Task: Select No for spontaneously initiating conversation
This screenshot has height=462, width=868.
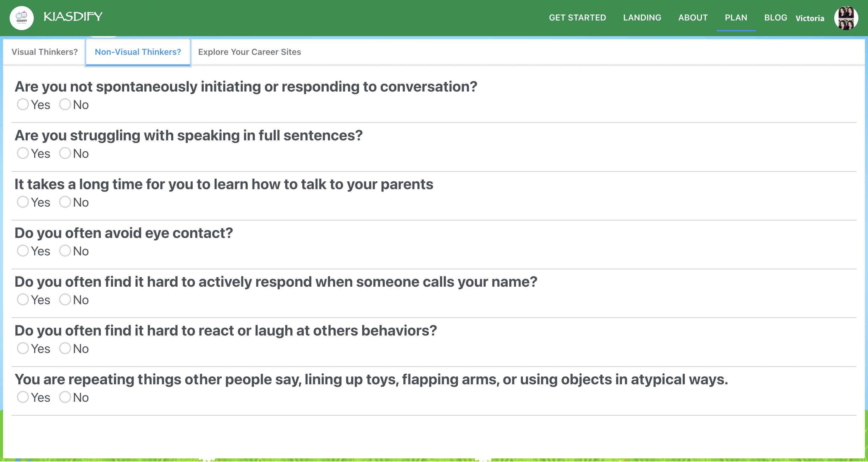Action: [65, 105]
